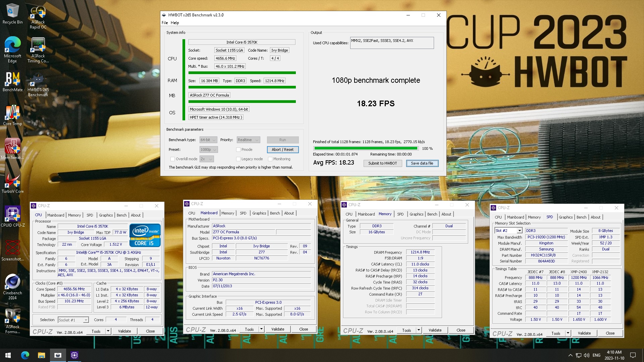This screenshot has height=362, width=644.
Task: Open the Recycle Bin desktop icon
Action: tap(12, 14)
